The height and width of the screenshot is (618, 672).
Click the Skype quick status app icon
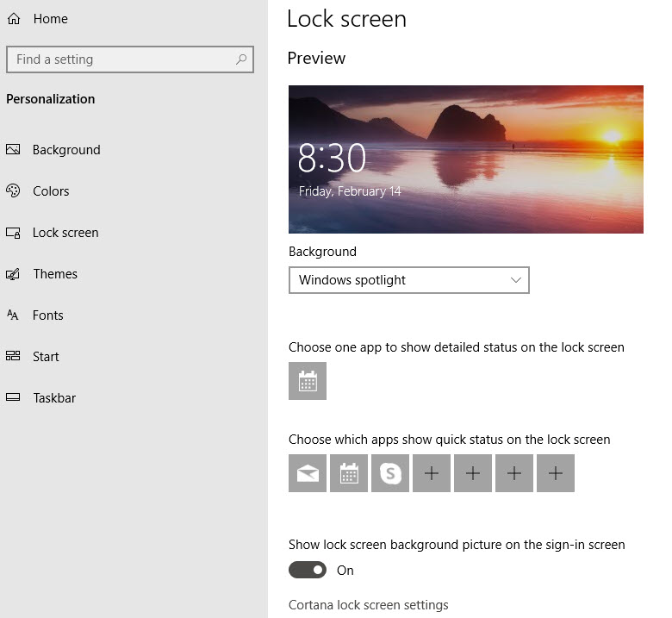pyautogui.click(x=390, y=473)
